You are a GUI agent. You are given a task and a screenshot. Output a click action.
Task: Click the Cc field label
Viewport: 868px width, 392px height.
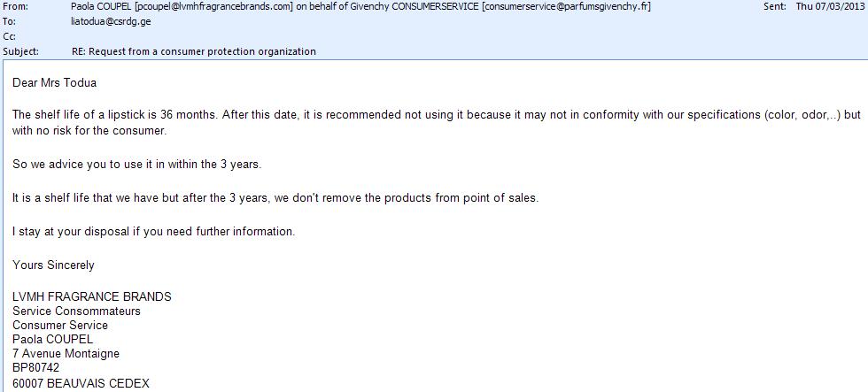(x=8, y=36)
